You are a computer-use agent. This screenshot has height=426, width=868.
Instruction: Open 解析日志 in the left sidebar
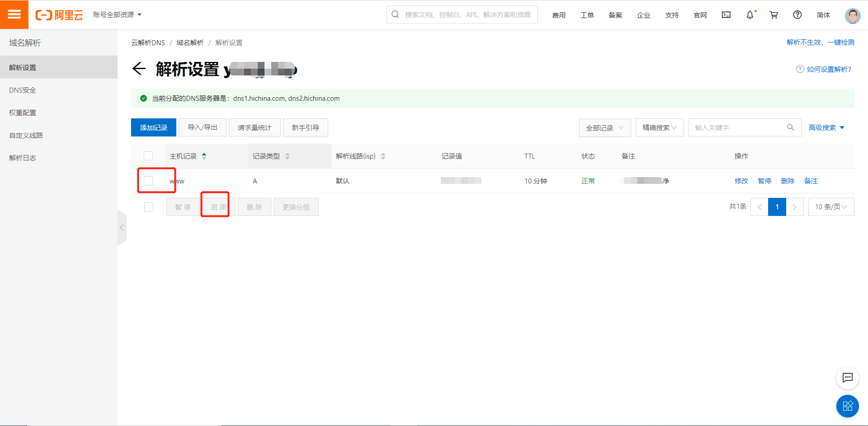click(x=23, y=157)
